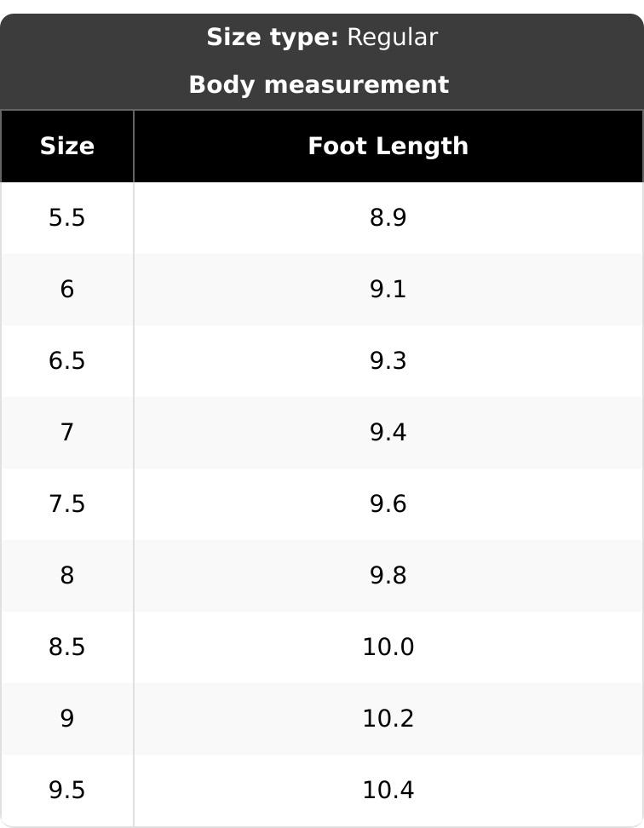Click foot length value 9.3
The width and height of the screenshot is (644, 828).
coord(388,360)
